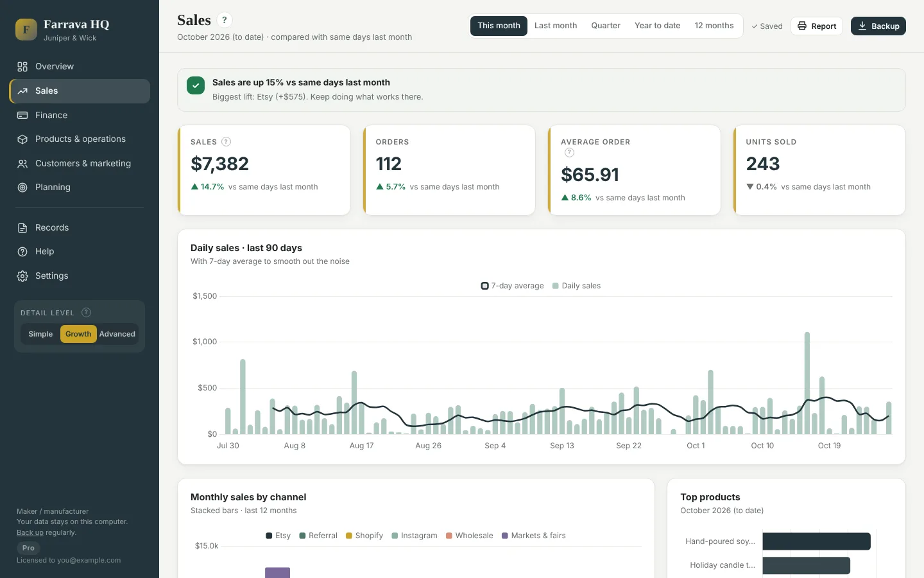Screen dimensions: 924x578
Task: Click the help icon on the SALES card
Action: coord(226,142)
